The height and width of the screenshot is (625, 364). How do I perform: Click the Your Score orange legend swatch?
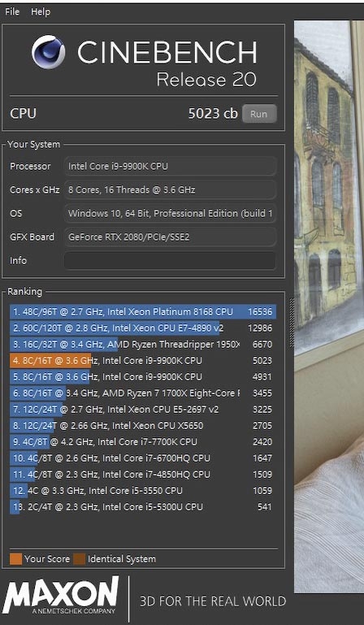coord(15,559)
